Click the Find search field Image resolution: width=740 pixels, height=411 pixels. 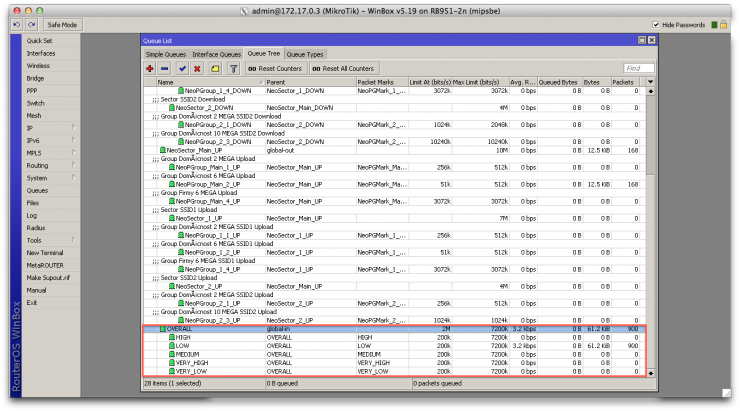[639, 68]
